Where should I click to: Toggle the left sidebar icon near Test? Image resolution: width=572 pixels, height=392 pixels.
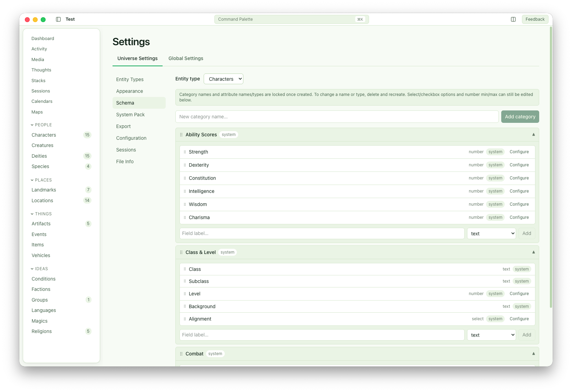(x=58, y=19)
